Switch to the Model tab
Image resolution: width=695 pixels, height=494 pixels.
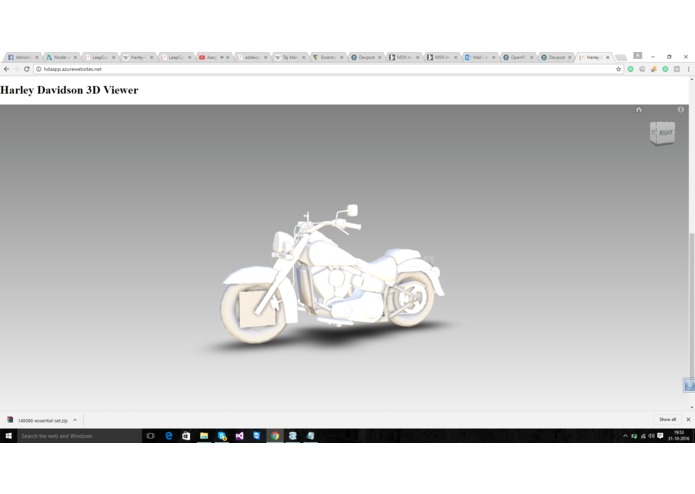pyautogui.click(x=61, y=58)
